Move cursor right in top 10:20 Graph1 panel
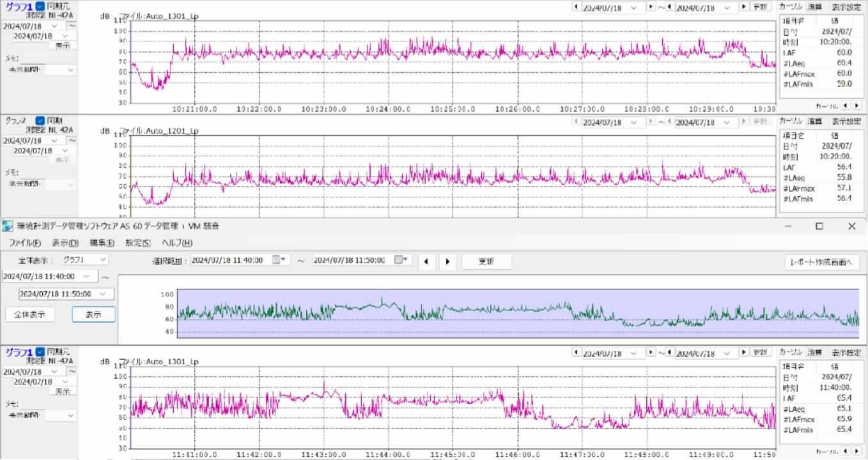Viewport: 868px width, 460px height. tap(856, 105)
